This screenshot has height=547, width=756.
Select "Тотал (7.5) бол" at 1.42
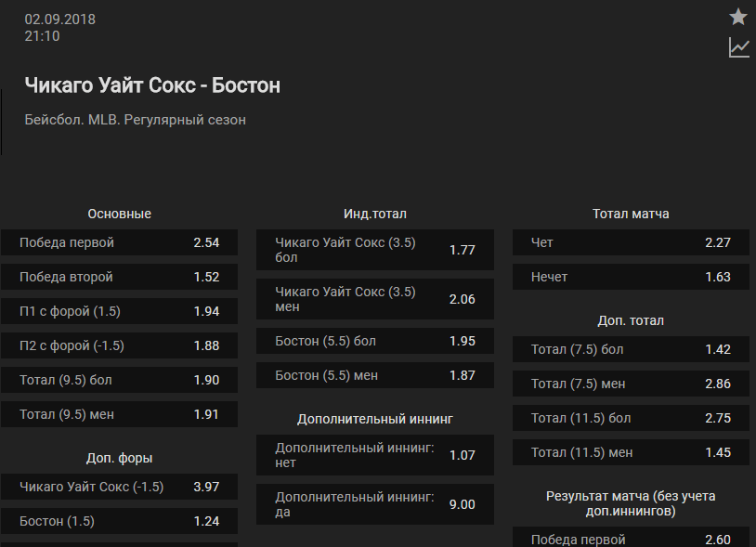click(632, 349)
